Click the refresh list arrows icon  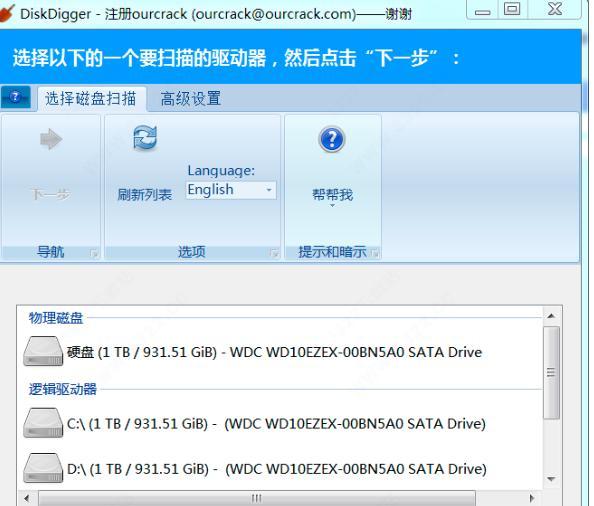[x=145, y=138]
